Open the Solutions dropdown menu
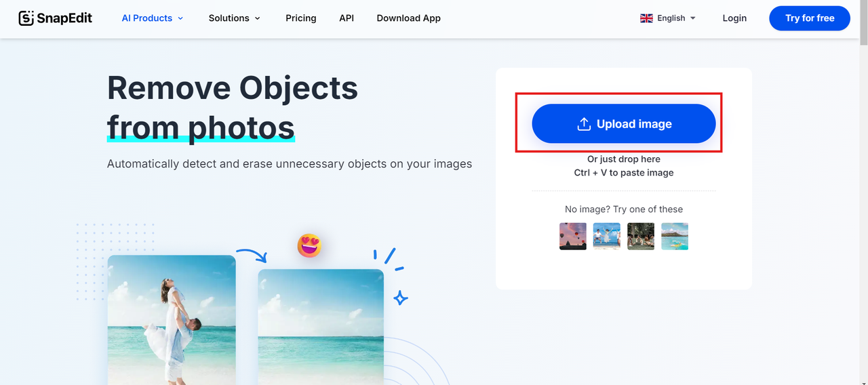Screen dimensions: 868x385 (234, 18)
